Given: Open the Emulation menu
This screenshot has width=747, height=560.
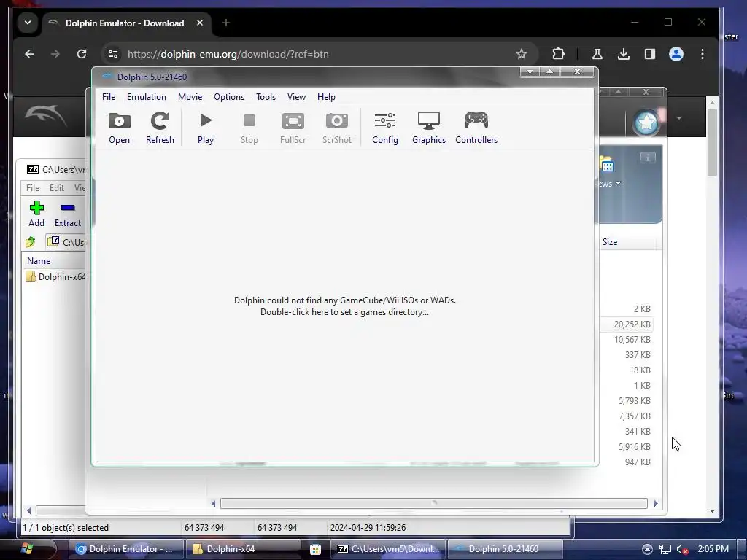Looking at the screenshot, I should coord(146,97).
